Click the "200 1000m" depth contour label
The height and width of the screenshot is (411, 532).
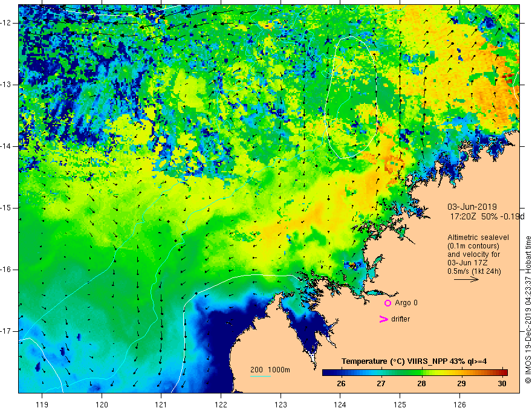pos(270,370)
